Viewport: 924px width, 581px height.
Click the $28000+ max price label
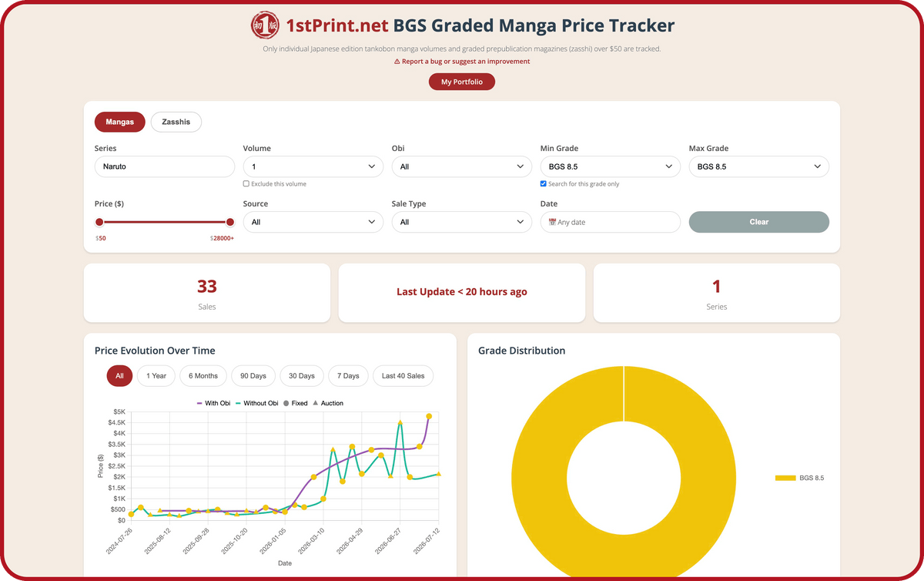pos(222,238)
